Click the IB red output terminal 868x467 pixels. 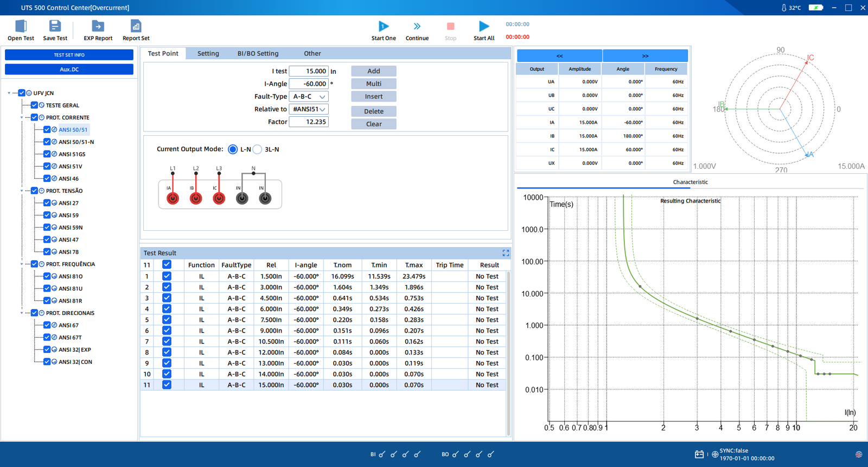coord(196,199)
